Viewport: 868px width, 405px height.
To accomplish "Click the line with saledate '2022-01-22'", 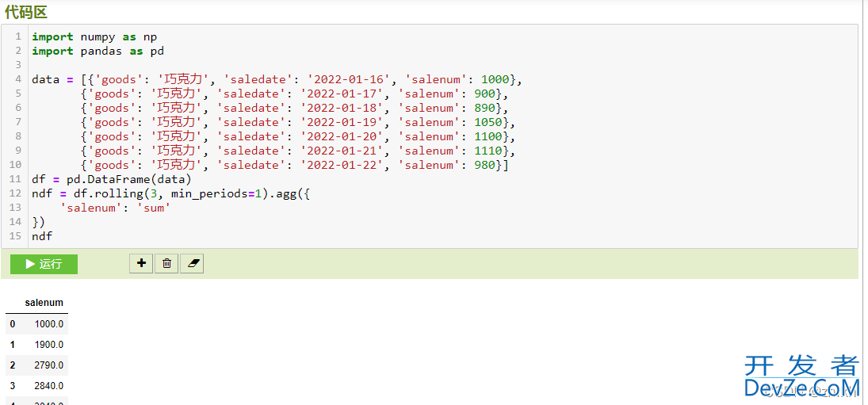I will coord(294,165).
